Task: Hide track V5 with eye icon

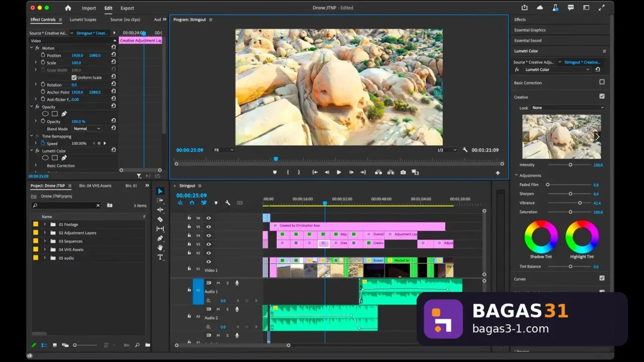Action: pos(208,227)
